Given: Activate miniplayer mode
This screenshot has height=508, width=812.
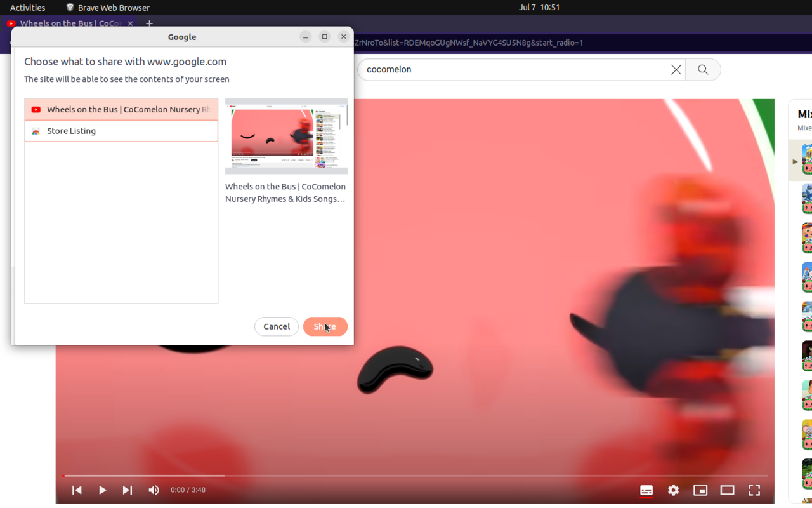Looking at the screenshot, I should coord(700,490).
